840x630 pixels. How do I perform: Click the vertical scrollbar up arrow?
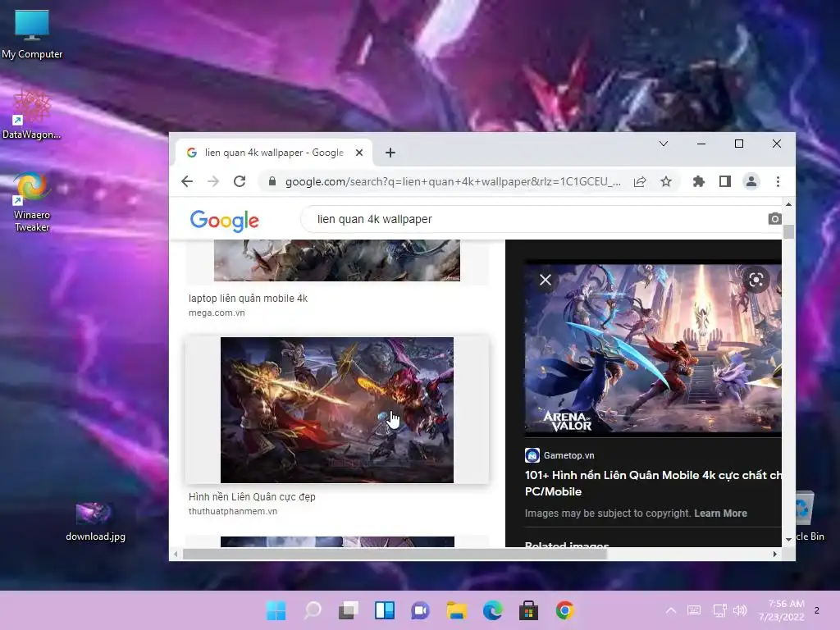pyautogui.click(x=788, y=204)
